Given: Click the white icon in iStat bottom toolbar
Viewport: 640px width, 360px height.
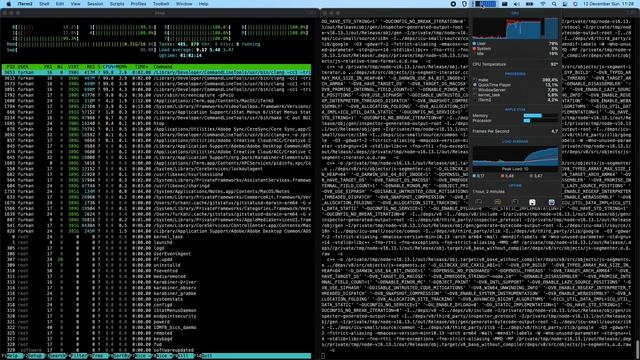Looking at the screenshot, I should pos(532,202).
